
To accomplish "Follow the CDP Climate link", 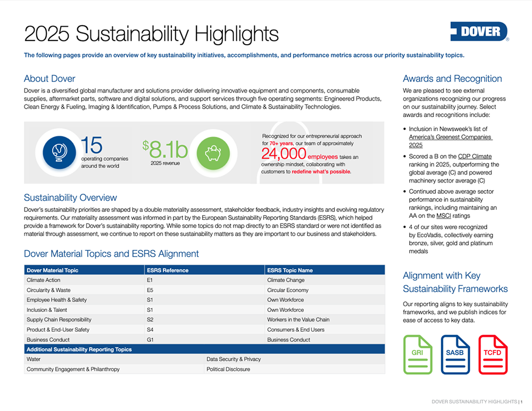I will [475, 156].
